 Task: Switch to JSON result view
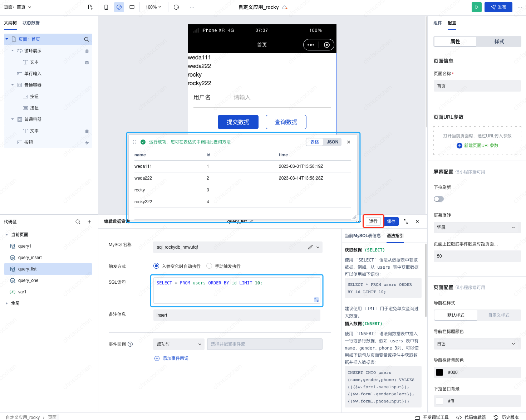click(332, 142)
